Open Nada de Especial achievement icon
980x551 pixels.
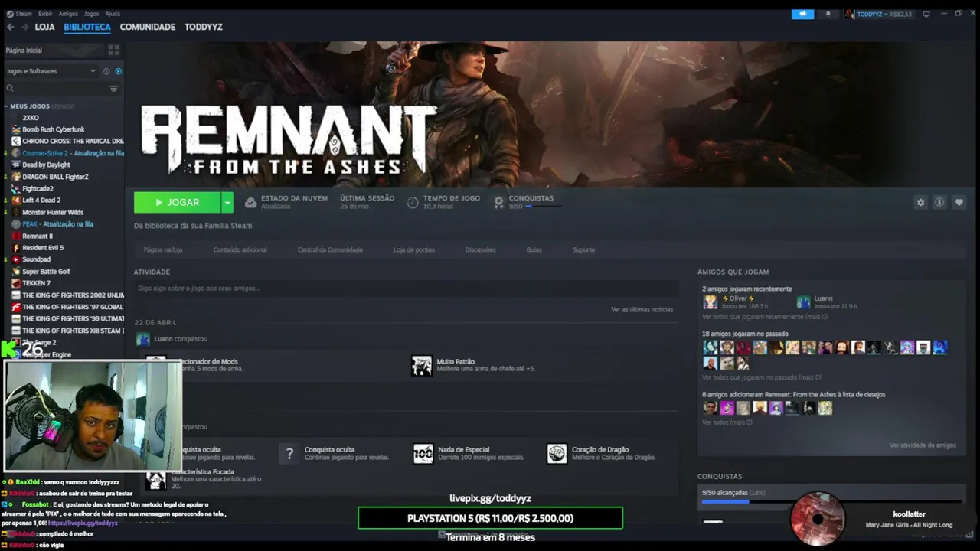(x=423, y=453)
